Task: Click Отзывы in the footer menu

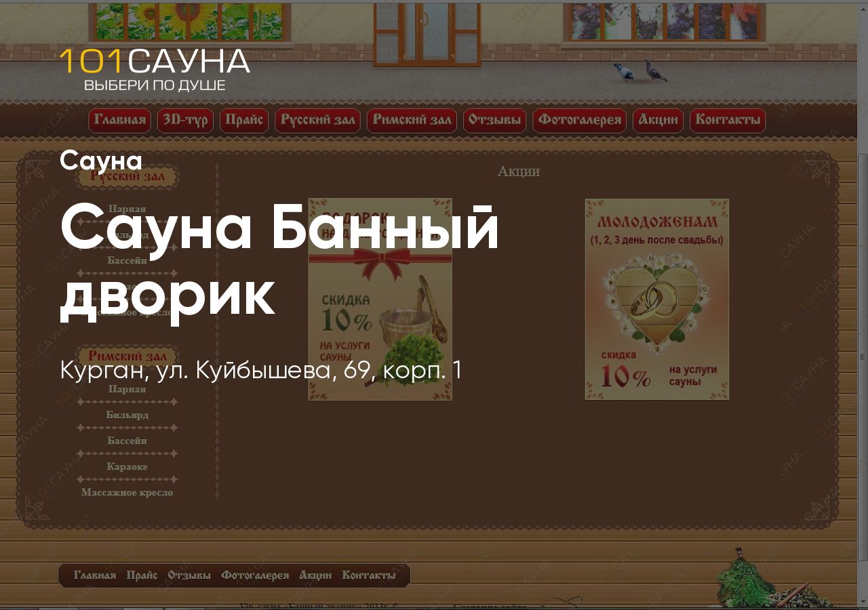Action: pos(189,575)
